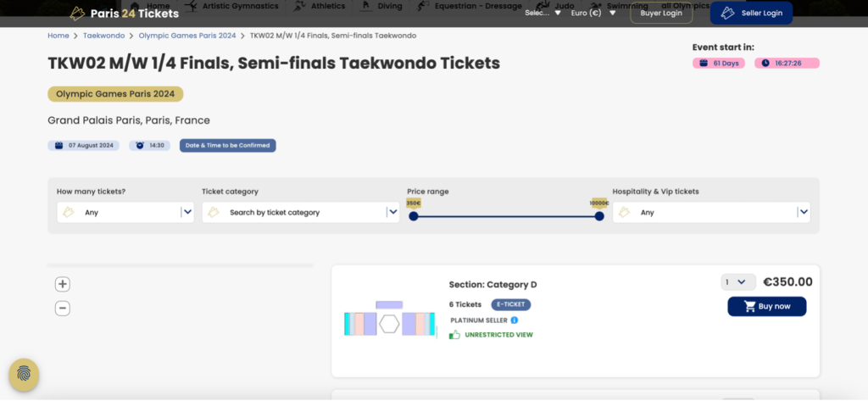
Task: Open the ticket quantity selector showing 1
Action: click(738, 282)
